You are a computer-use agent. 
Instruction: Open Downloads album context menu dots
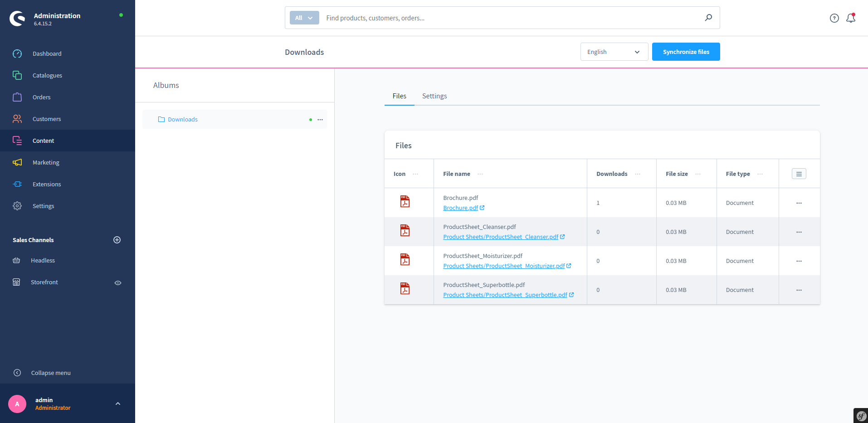(320, 120)
